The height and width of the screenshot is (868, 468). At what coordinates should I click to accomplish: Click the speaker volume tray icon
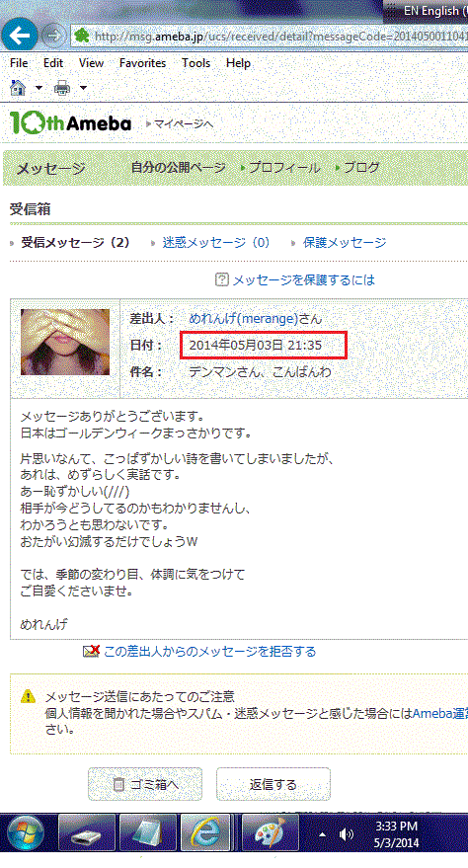348,834
